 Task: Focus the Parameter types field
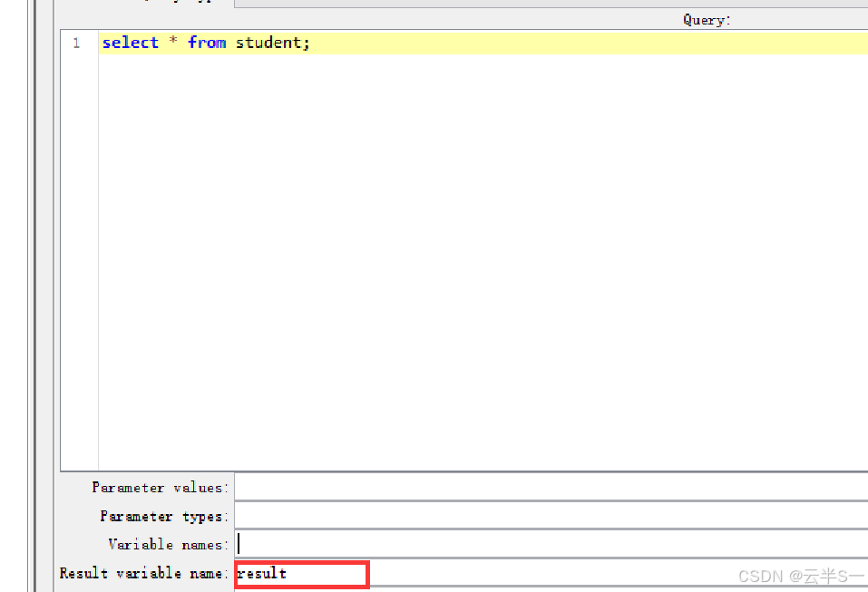(551, 516)
